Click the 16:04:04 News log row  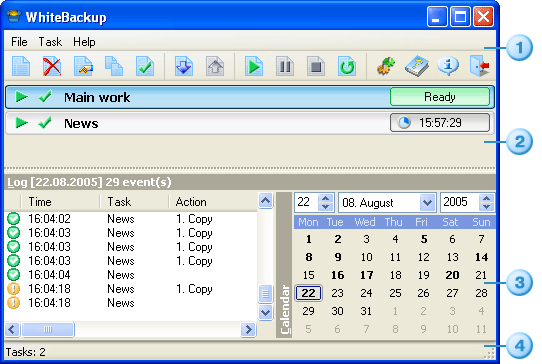[131, 274]
